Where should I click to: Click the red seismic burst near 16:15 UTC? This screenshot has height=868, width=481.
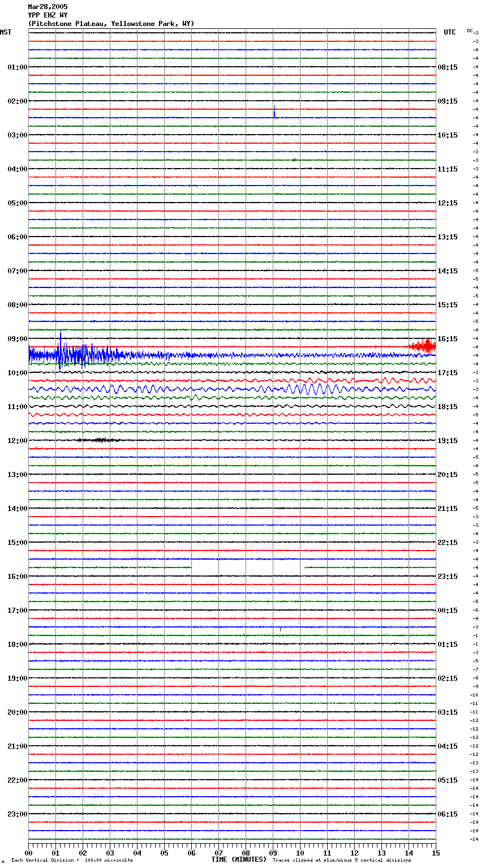(x=423, y=346)
